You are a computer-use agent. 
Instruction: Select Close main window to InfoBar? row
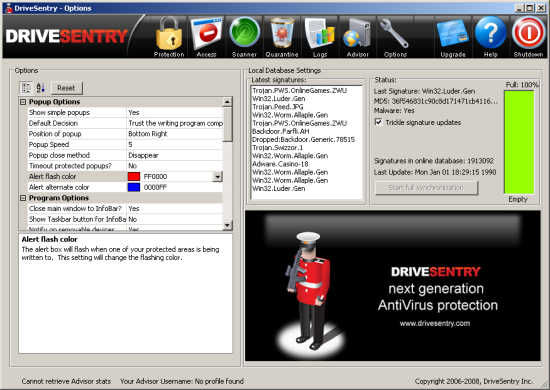tap(125, 208)
